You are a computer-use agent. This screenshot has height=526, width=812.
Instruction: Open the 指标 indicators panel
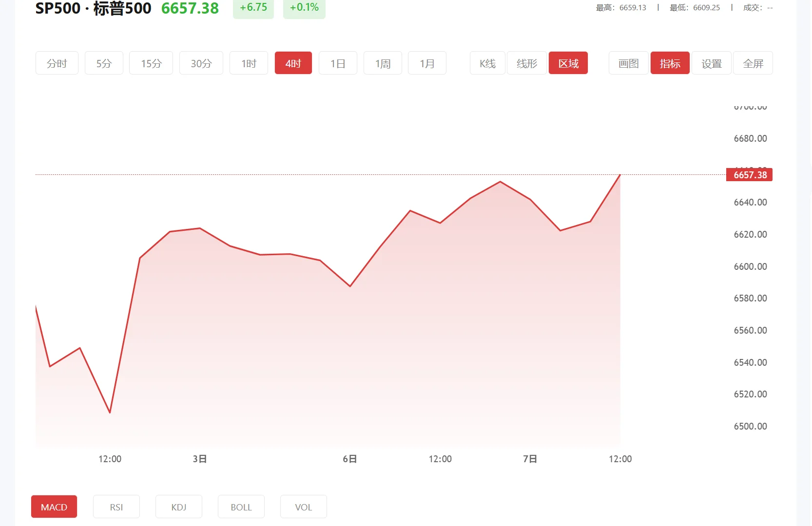[670, 63]
